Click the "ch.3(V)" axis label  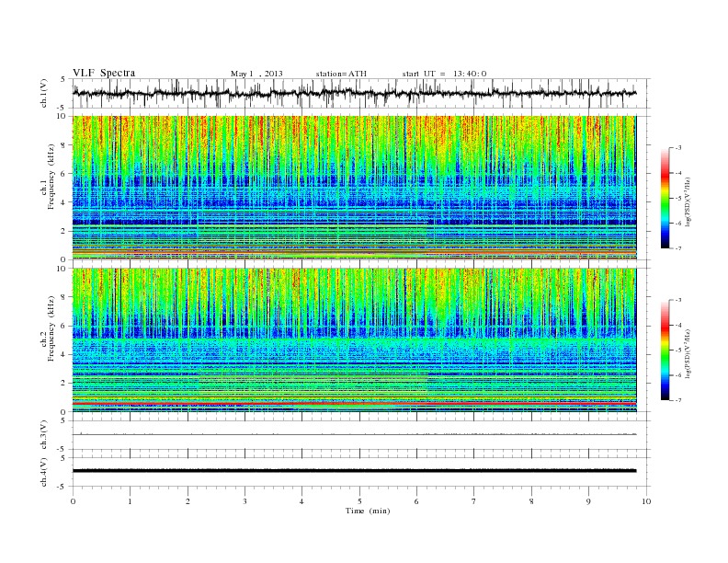(x=44, y=435)
